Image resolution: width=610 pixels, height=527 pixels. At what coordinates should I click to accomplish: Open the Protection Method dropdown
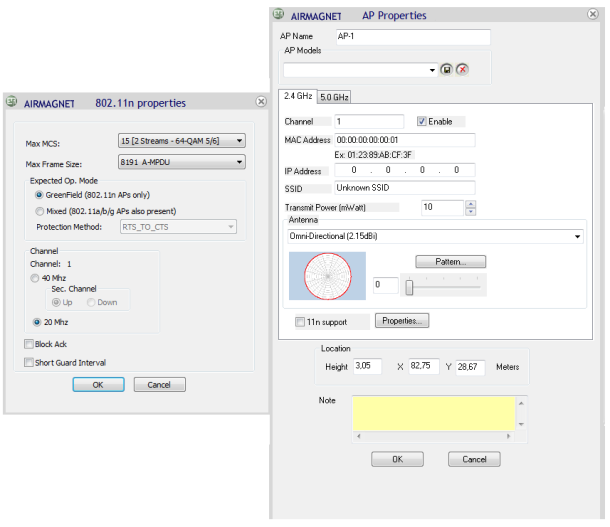click(x=178, y=227)
